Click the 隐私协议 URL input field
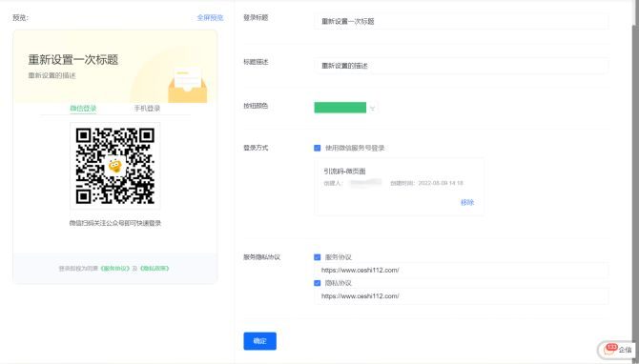The height and width of the screenshot is (364, 639). pos(462,296)
